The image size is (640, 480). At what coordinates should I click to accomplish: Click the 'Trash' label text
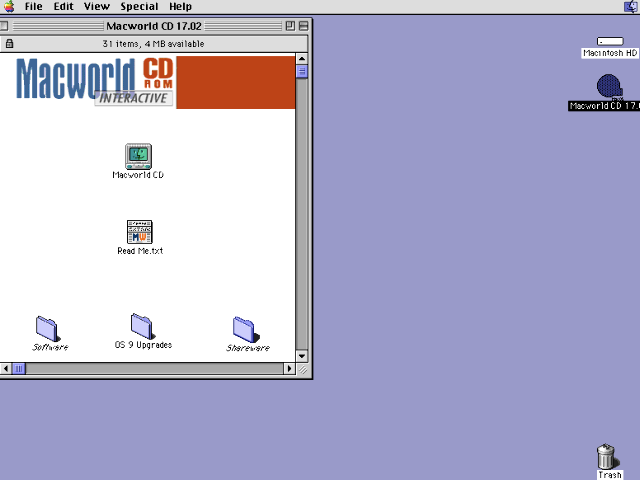click(x=610, y=475)
